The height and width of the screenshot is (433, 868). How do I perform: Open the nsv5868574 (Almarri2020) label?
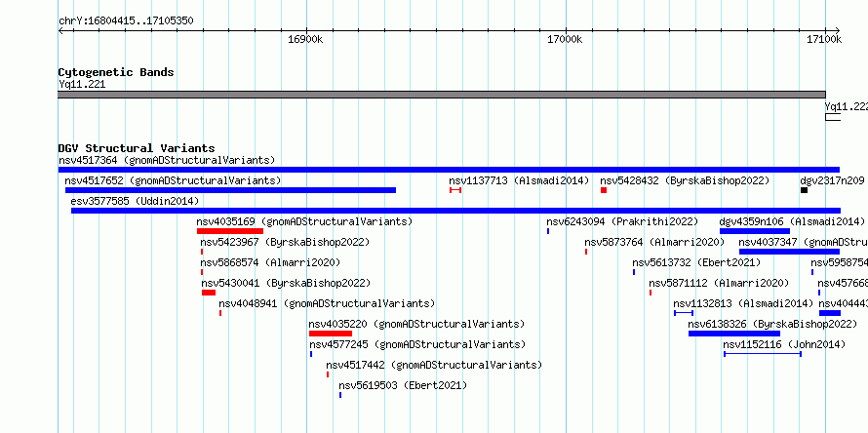(271, 262)
